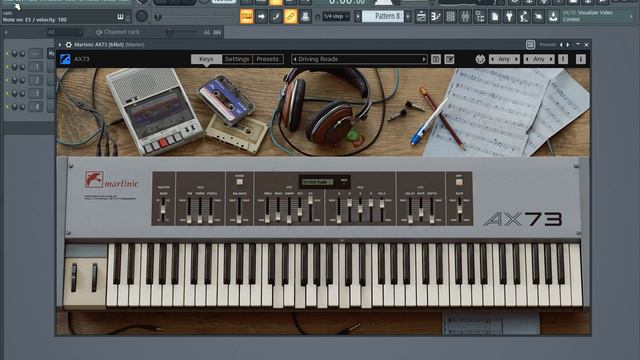Click the info 'i' button
This screenshot has width=640, height=360.
pos(581,59)
